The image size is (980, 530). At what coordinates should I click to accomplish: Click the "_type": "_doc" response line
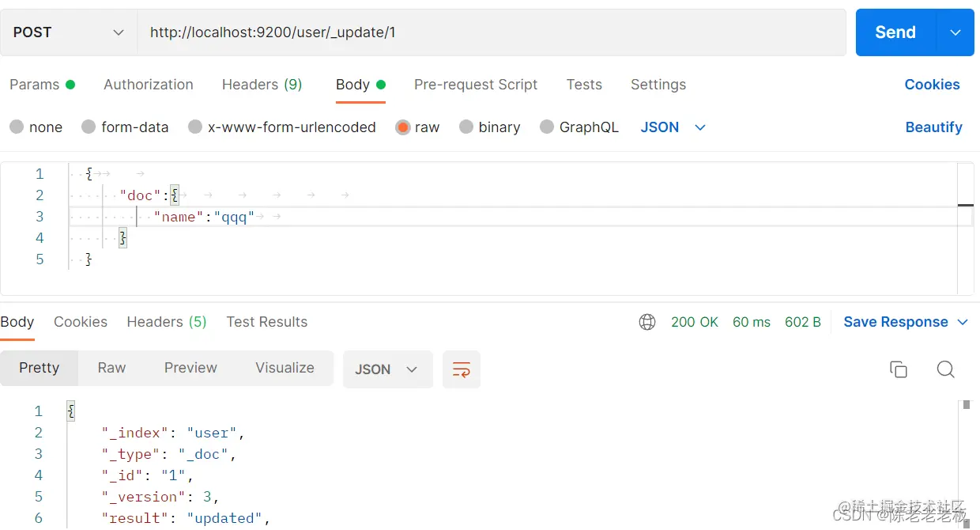tap(169, 454)
